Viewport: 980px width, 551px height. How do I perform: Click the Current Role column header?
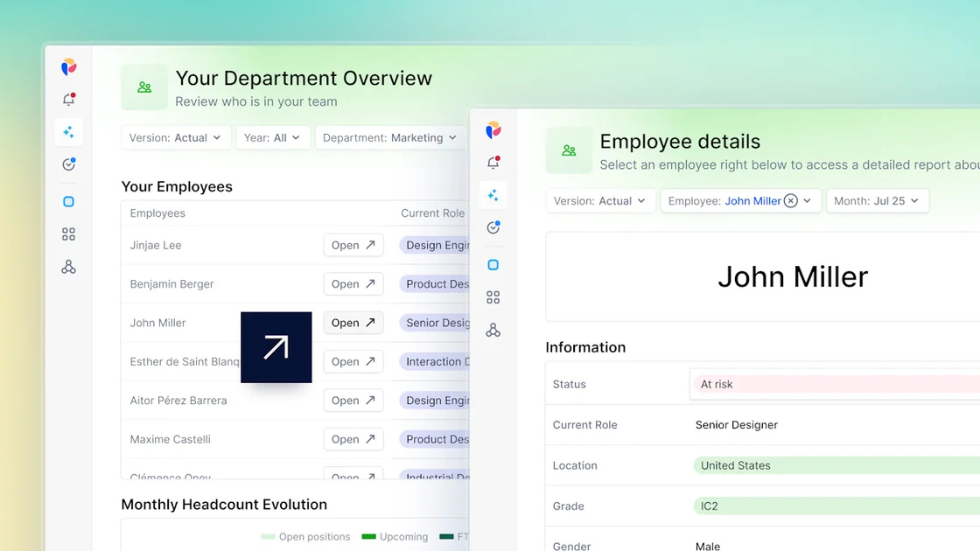pyautogui.click(x=432, y=213)
